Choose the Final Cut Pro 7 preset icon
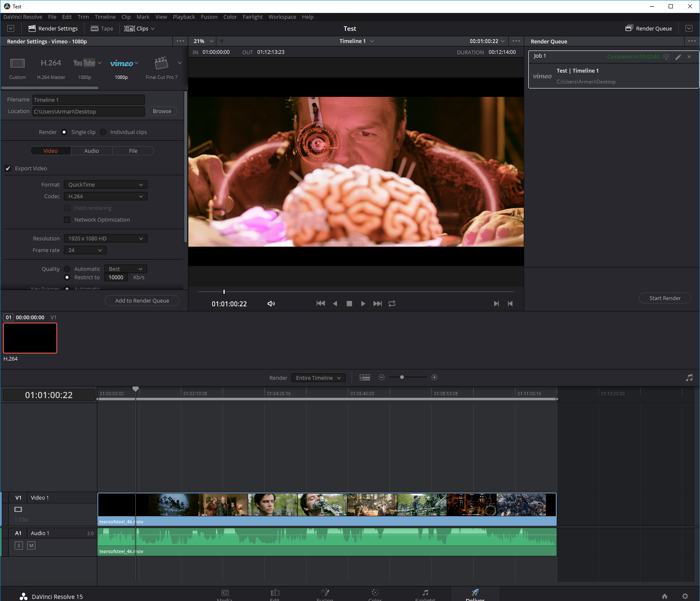Image resolution: width=700 pixels, height=601 pixels. [161, 63]
